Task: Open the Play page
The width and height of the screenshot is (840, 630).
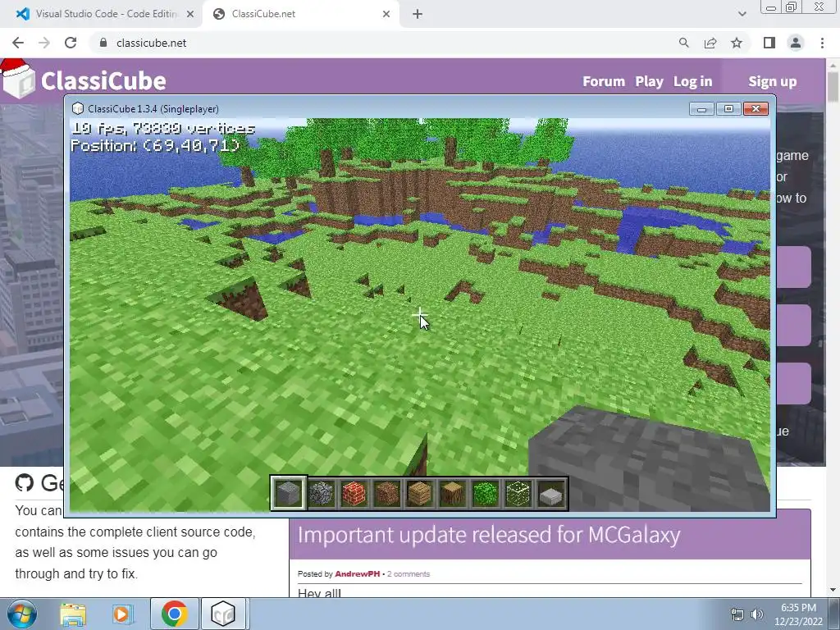Action: (650, 81)
